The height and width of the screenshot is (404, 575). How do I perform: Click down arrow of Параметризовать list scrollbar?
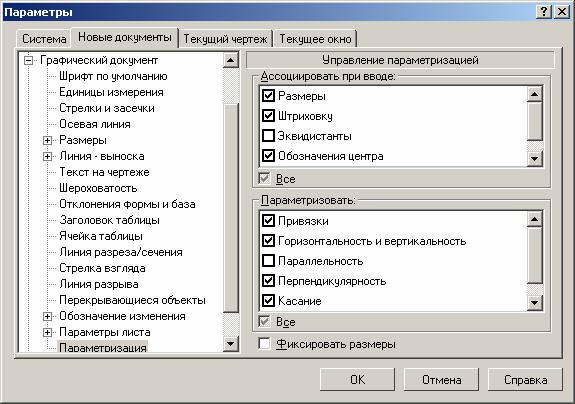[x=534, y=302]
